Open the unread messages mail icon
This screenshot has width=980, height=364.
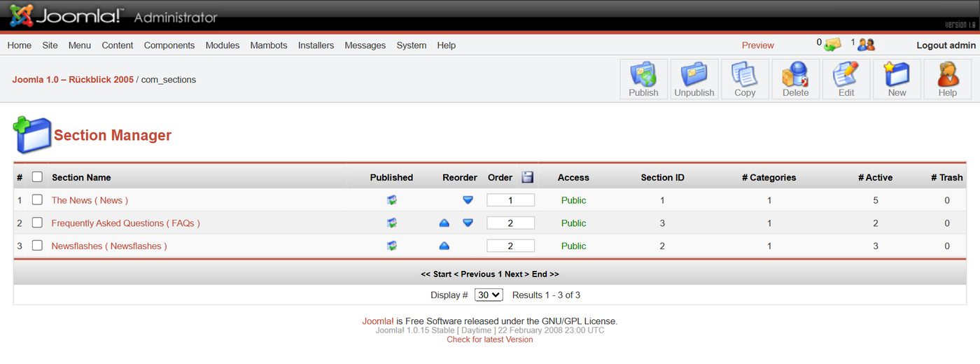tap(832, 45)
